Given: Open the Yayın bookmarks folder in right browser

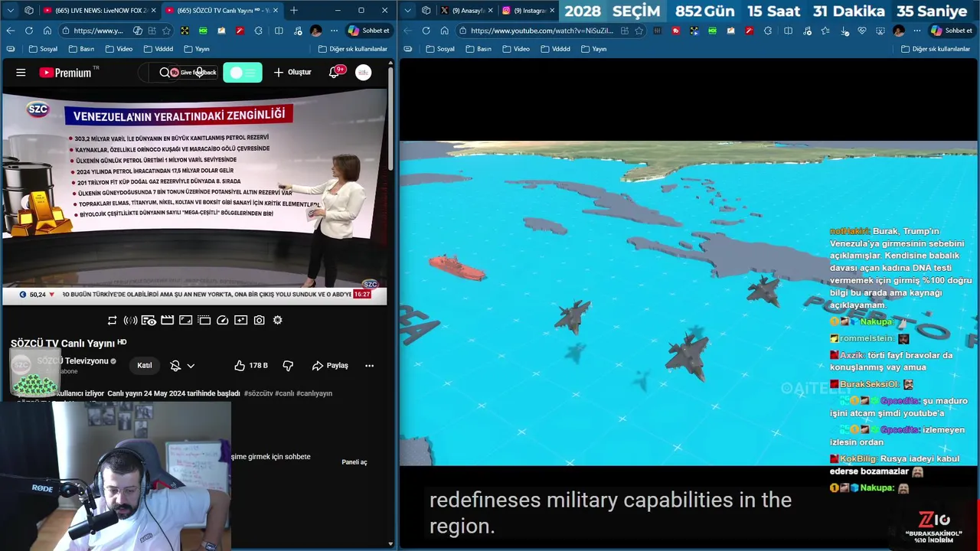Looking at the screenshot, I should tap(593, 49).
